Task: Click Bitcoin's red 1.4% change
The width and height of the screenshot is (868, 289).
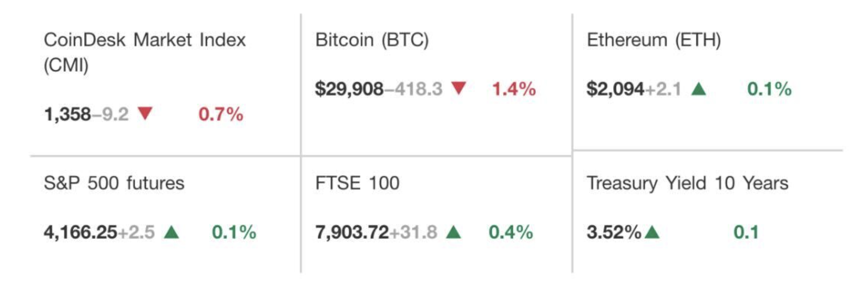Action: pos(514,89)
